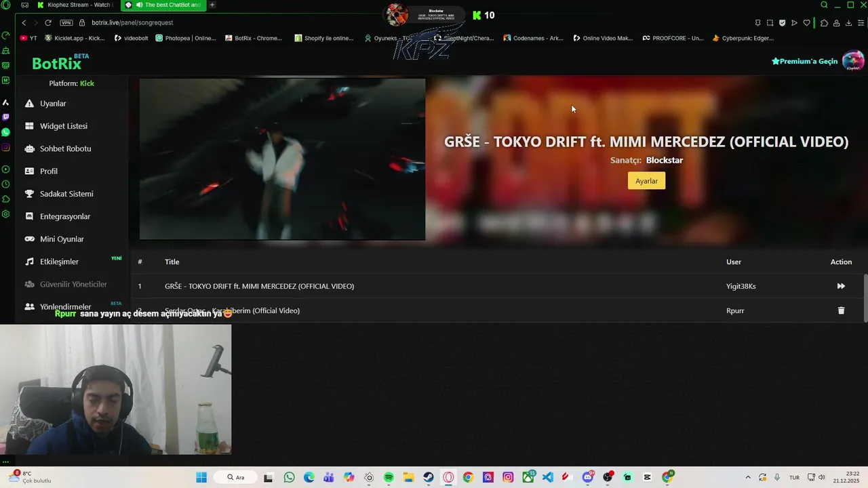The height and width of the screenshot is (488, 868).
Task: Open the Shopify ile online bookmark
Action: point(324,38)
